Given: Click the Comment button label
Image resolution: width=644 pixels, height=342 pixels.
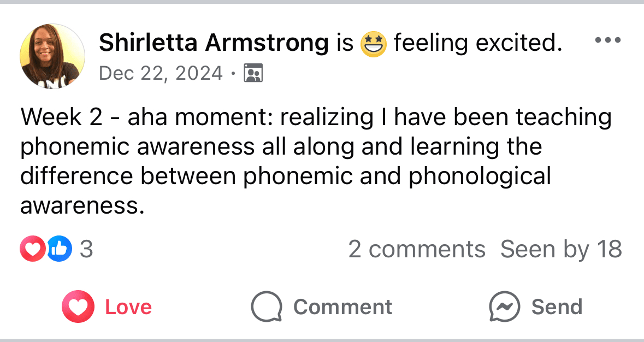Looking at the screenshot, I should point(343,307).
